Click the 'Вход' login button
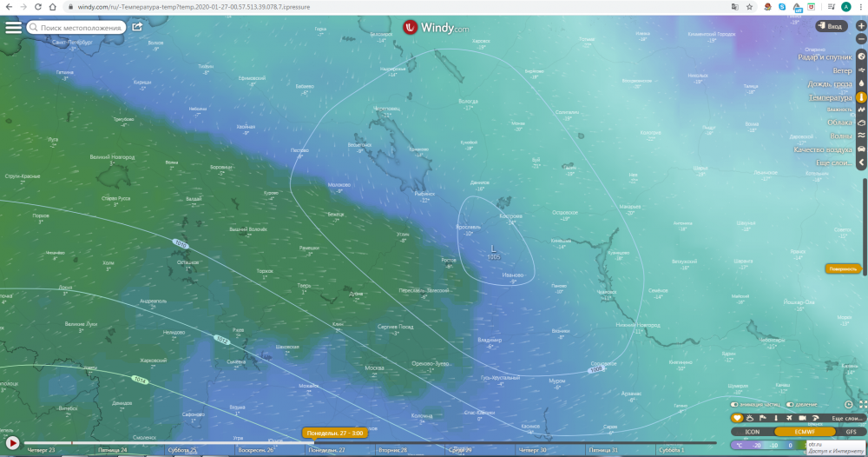Viewport: 868px width, 457px height. tap(831, 27)
